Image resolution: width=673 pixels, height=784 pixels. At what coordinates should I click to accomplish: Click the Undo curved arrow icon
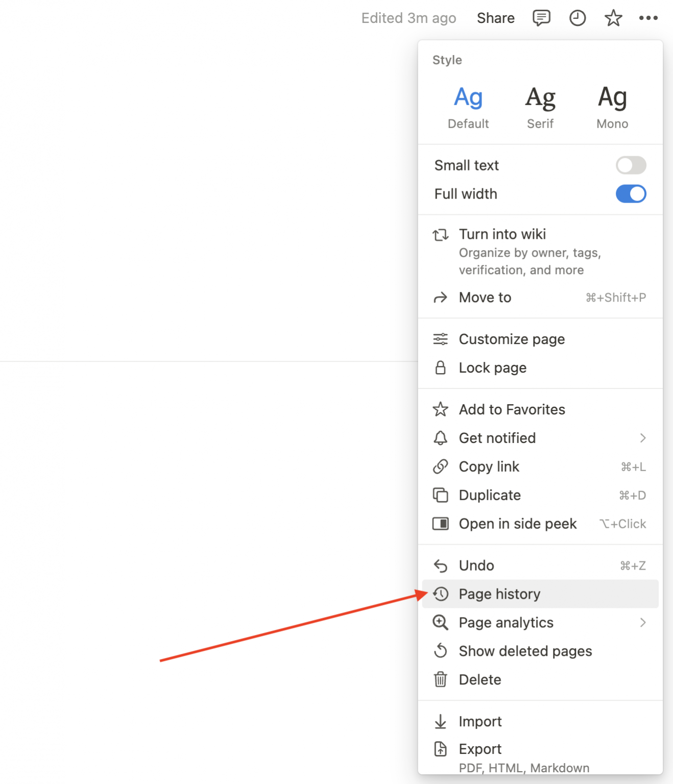(441, 566)
